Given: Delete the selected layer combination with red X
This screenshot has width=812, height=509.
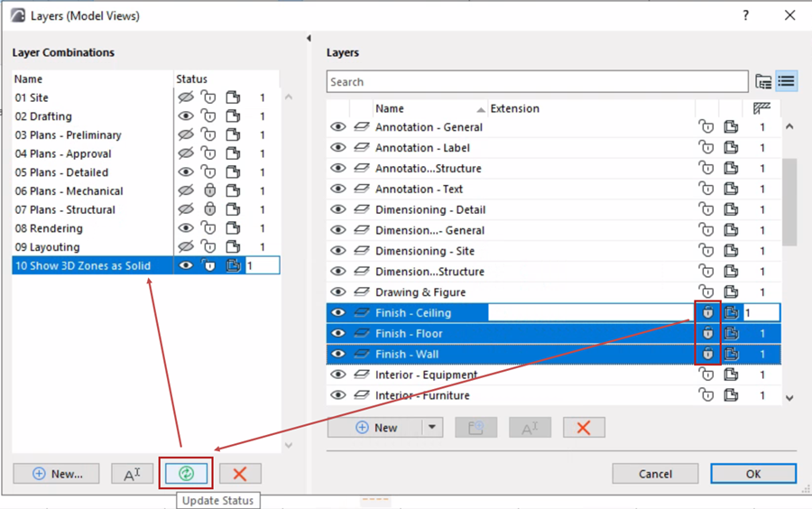Looking at the screenshot, I should tap(240, 473).
